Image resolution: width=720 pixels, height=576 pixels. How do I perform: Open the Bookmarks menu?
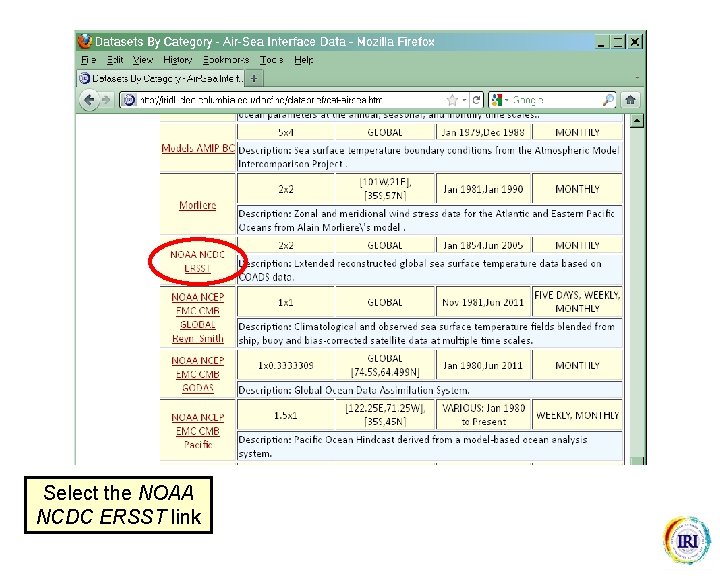226,60
